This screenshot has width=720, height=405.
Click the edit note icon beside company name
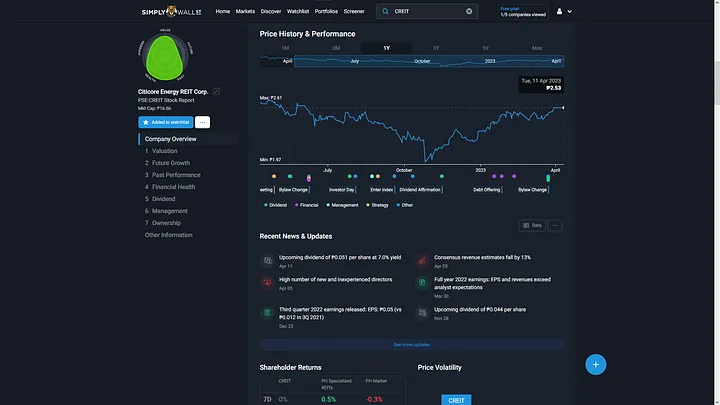point(216,91)
